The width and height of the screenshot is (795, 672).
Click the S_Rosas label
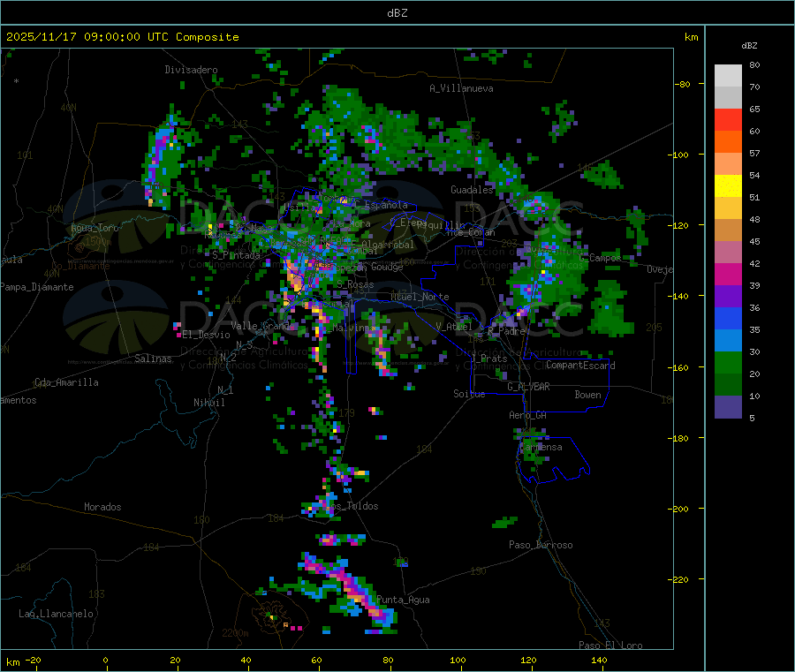pyautogui.click(x=355, y=285)
